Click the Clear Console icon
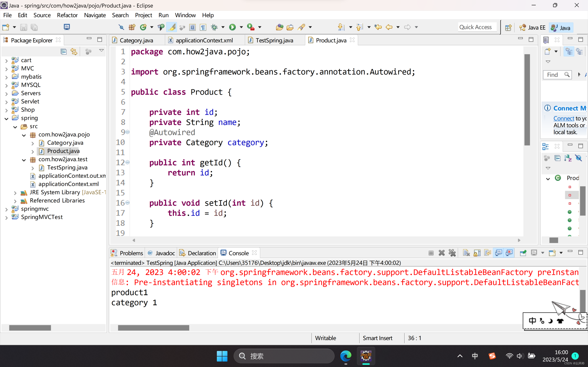Image resolution: width=588 pixels, height=367 pixels. (466, 253)
